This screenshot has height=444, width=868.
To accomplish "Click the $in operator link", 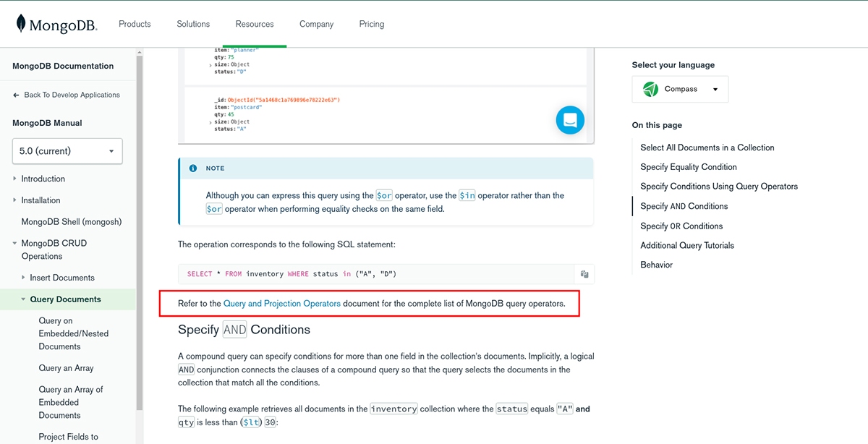I will (467, 196).
